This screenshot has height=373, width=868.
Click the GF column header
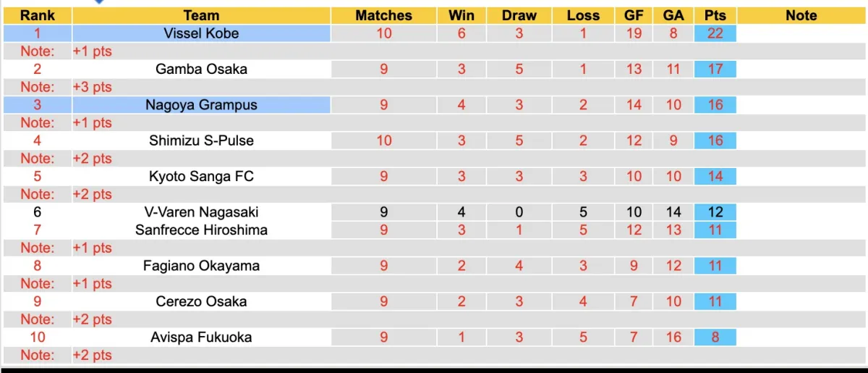pyautogui.click(x=634, y=15)
